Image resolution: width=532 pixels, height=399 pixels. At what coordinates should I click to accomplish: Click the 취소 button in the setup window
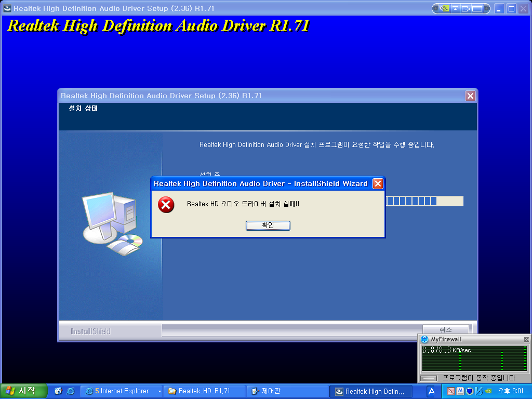(x=445, y=329)
